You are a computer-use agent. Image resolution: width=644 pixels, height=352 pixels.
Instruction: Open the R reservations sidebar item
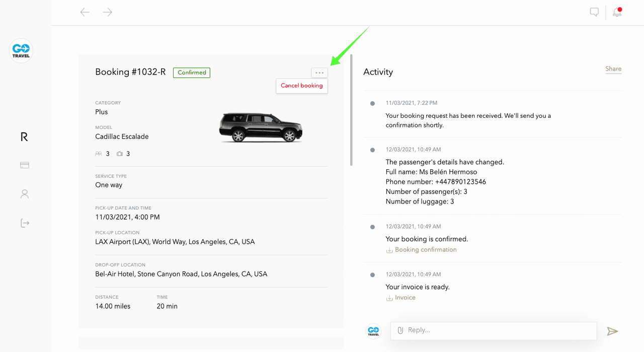click(24, 137)
